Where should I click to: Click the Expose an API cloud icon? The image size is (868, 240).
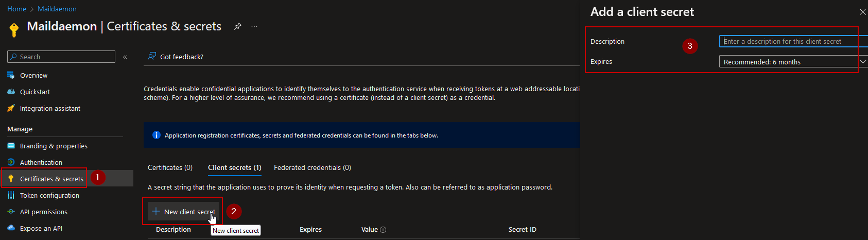click(11, 228)
